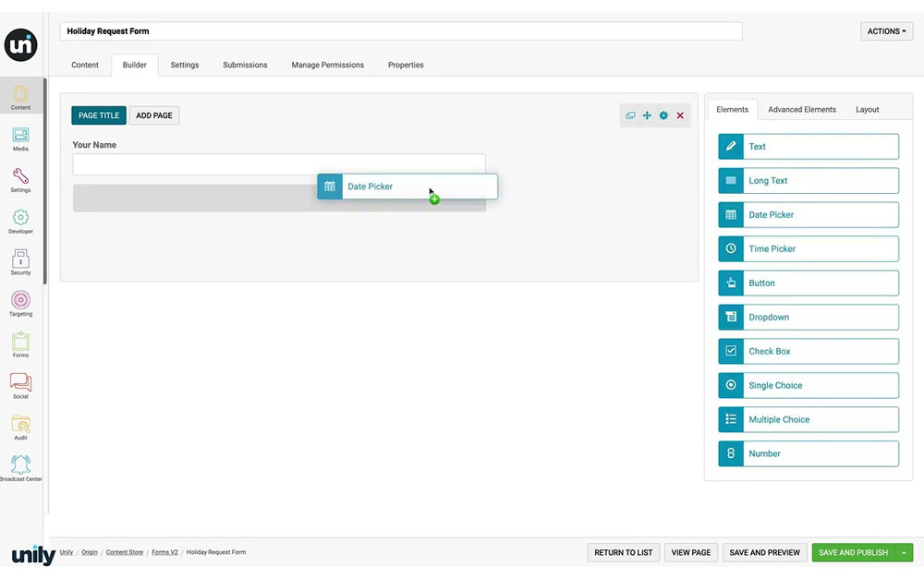Viewport: 924px width, 578px height.
Task: Open Save and Publish arrow options
Action: click(x=904, y=553)
